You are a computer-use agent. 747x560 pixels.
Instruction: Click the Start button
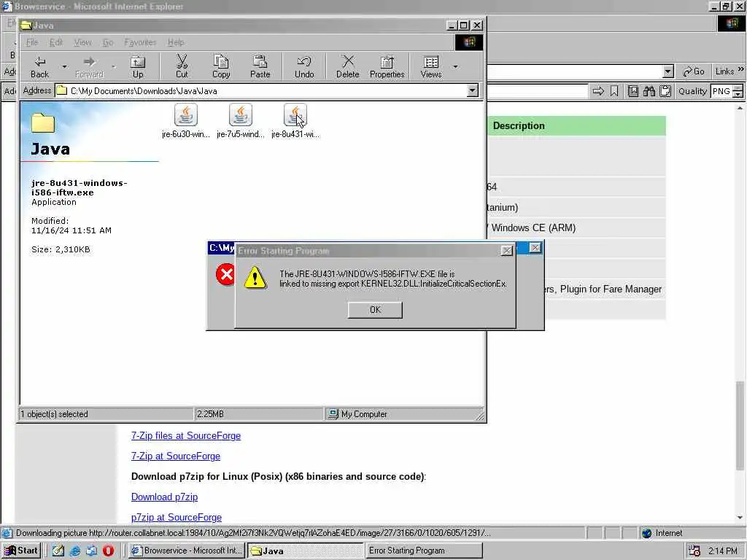click(x=21, y=551)
